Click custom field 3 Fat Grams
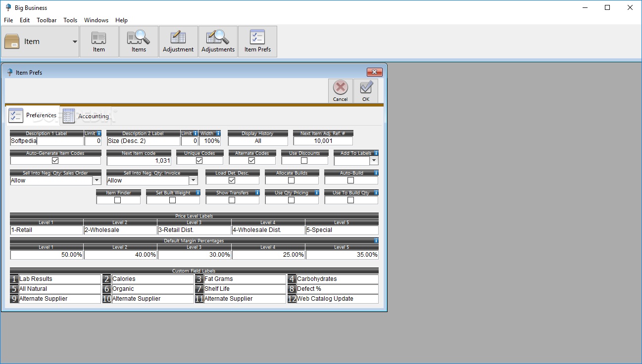Screen dimensions: 642x364 tap(245, 279)
